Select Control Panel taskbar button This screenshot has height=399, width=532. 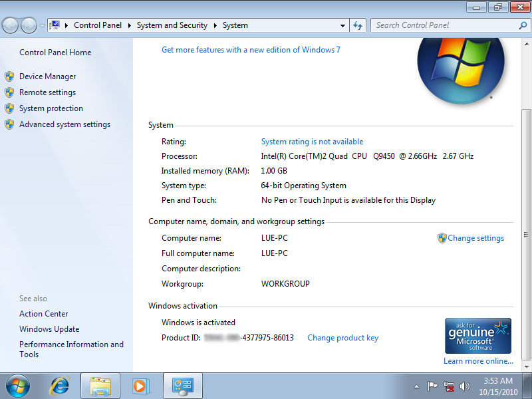(x=183, y=386)
